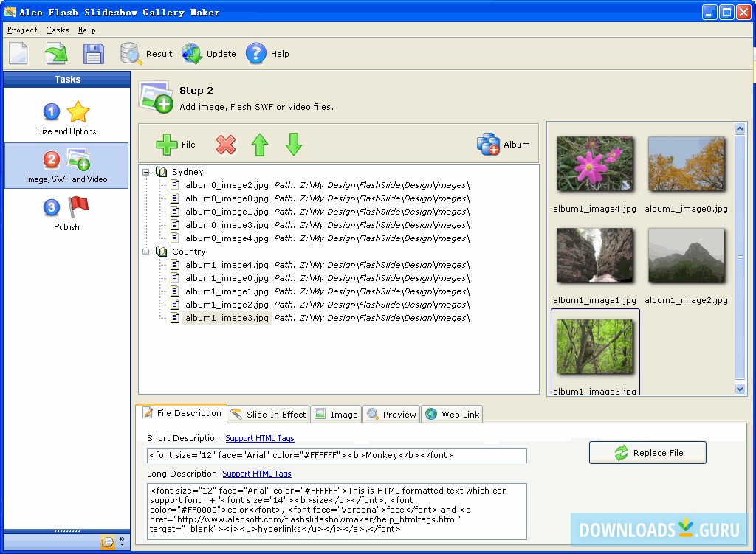This screenshot has height=554, width=756.
Task: Open Short Description Support HTML Tags link
Action: (260, 438)
